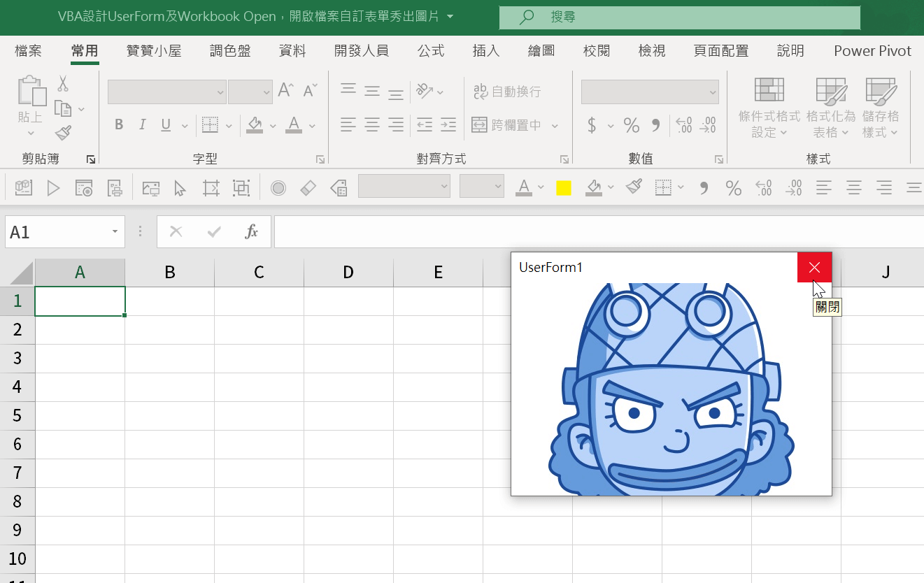Click the fill color bucket in font group
Image resolution: width=924 pixels, height=583 pixels.
point(255,125)
